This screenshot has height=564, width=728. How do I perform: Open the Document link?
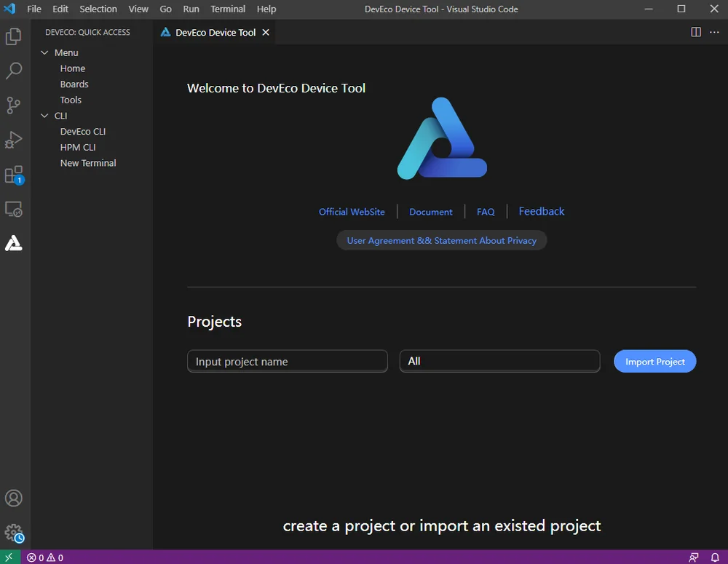point(430,212)
